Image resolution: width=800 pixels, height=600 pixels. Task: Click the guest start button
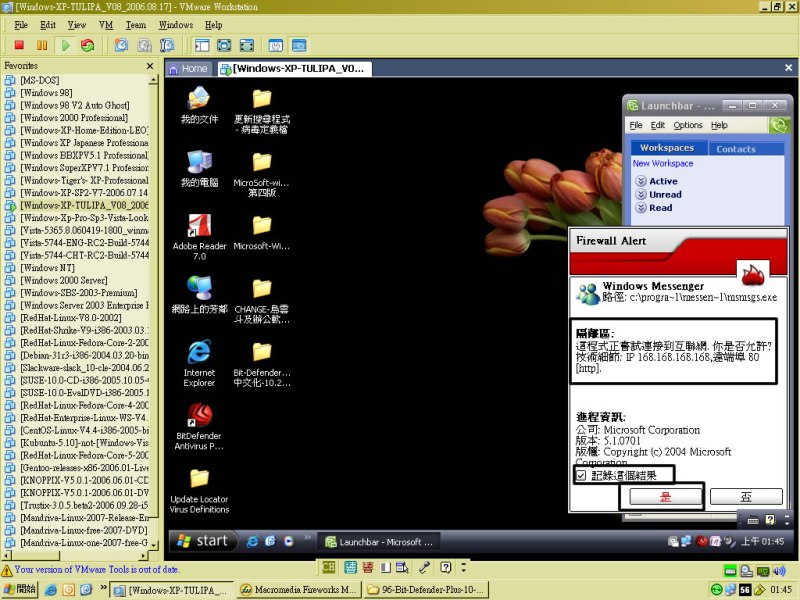203,541
